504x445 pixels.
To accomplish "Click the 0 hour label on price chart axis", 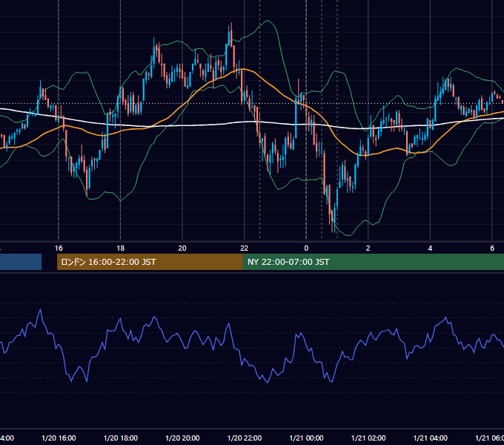I will pos(306,248).
